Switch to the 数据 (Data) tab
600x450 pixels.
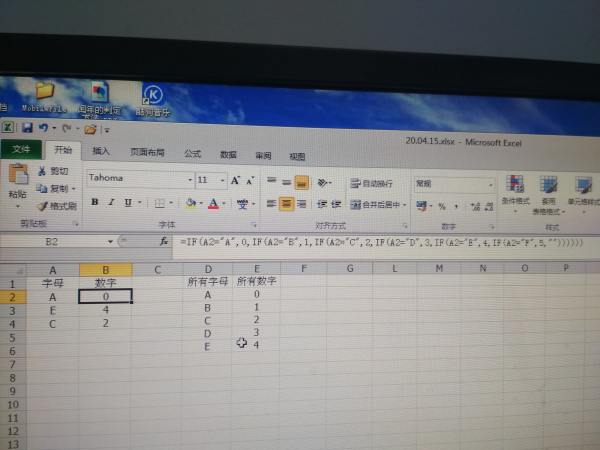click(228, 155)
